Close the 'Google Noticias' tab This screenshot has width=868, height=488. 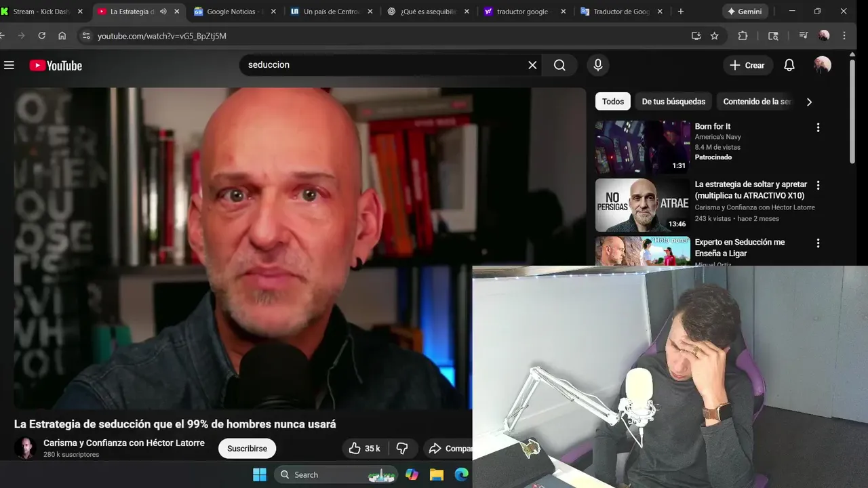(x=274, y=12)
